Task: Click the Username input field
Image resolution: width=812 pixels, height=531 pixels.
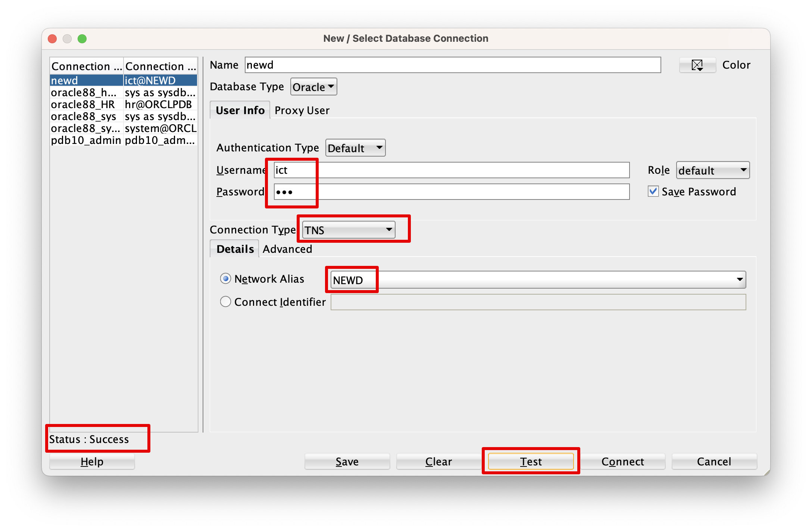Action: click(x=452, y=170)
